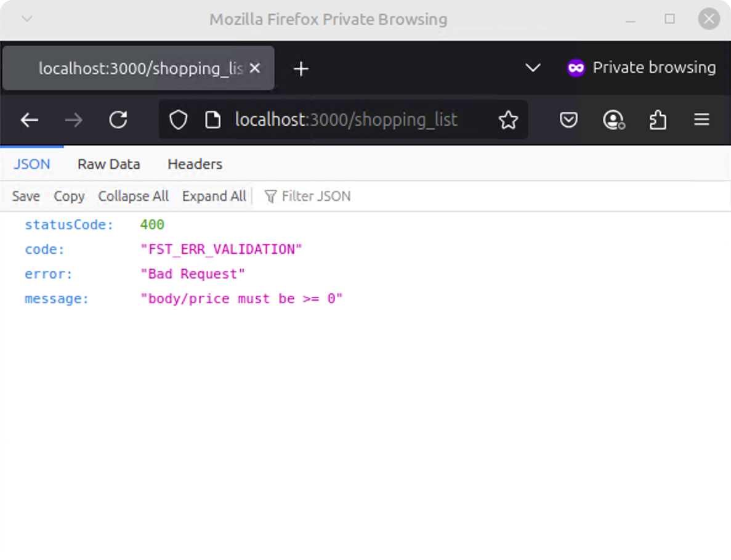
Task: Open the Extensions puzzle icon
Action: [x=658, y=120]
